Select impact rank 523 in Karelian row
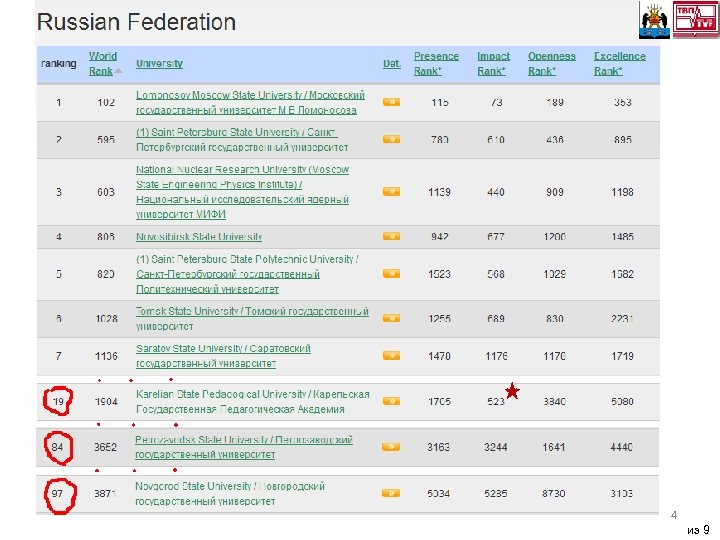The width and height of the screenshot is (720, 540). [x=495, y=402]
